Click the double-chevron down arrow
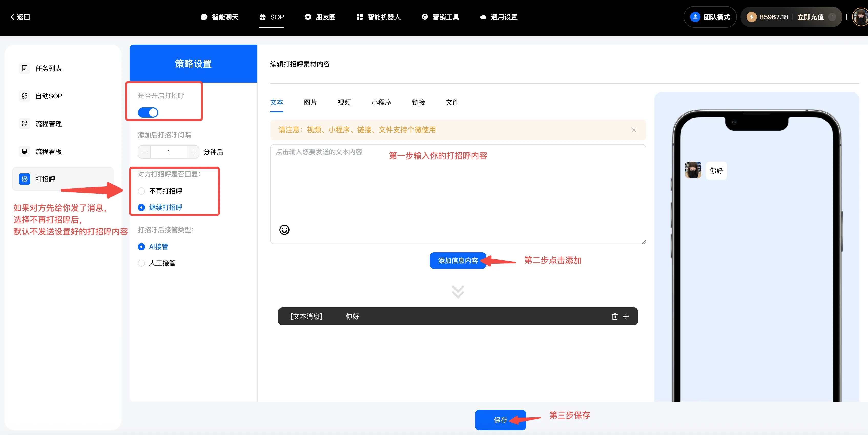Viewport: 868px width, 435px height. (458, 292)
